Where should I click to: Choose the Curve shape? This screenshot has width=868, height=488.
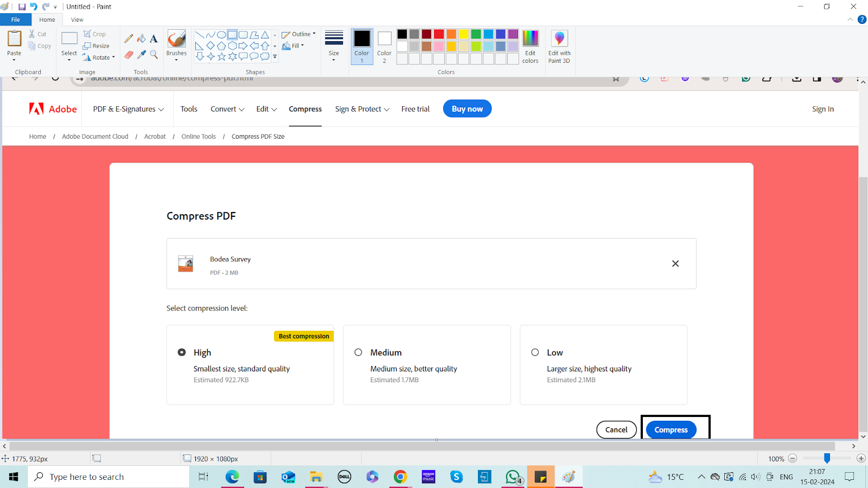(210, 35)
